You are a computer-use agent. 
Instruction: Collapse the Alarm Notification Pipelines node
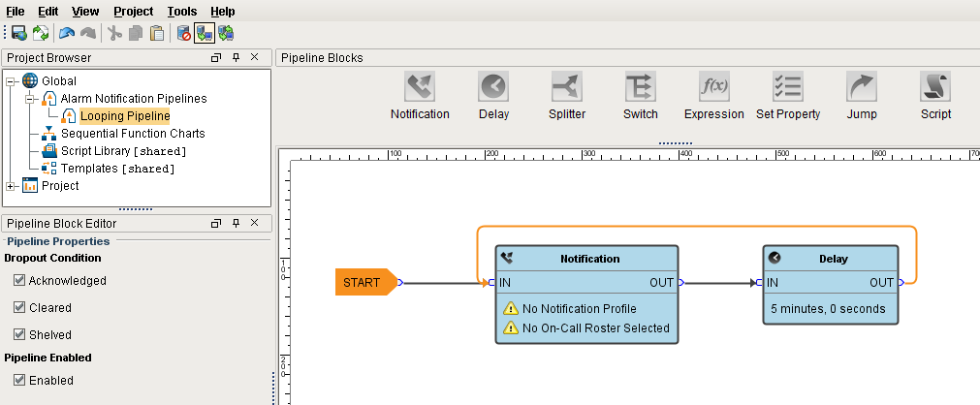coord(29,99)
